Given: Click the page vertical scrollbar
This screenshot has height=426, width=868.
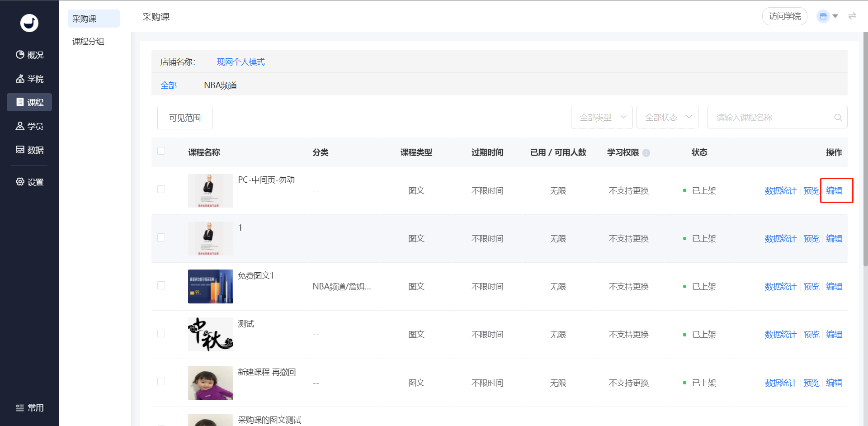Looking at the screenshot, I should coord(865,149).
